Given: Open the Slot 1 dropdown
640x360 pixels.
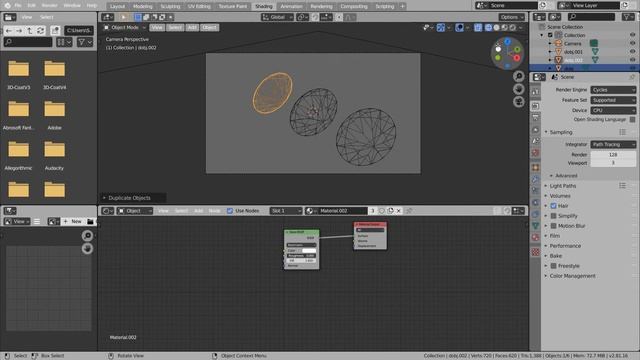Looking at the screenshot, I should (x=285, y=211).
